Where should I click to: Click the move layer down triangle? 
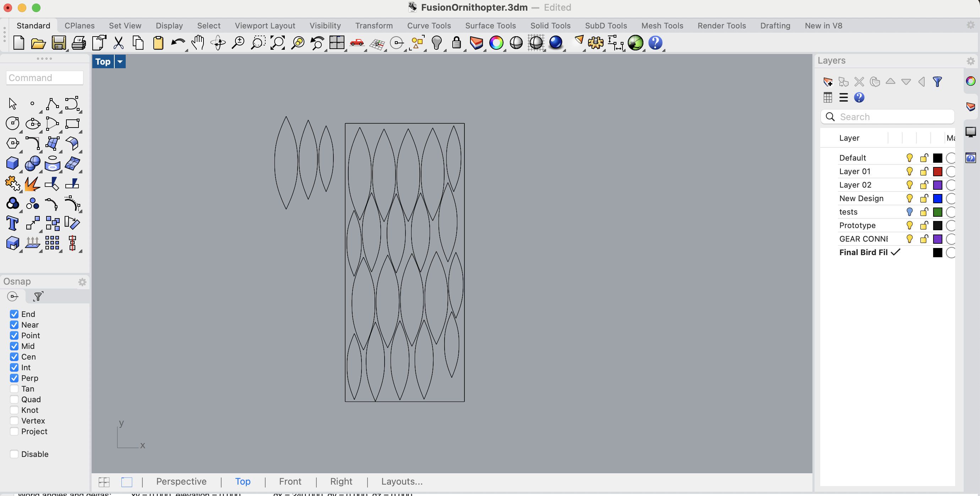[x=906, y=82]
